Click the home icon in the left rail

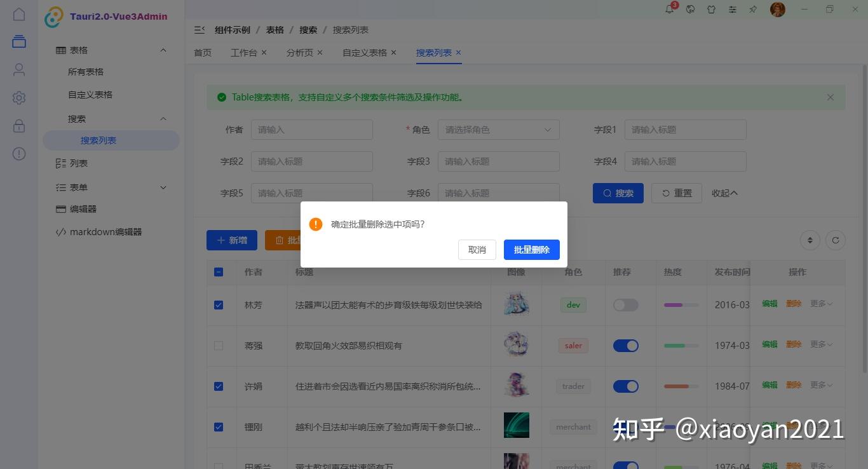click(18, 13)
